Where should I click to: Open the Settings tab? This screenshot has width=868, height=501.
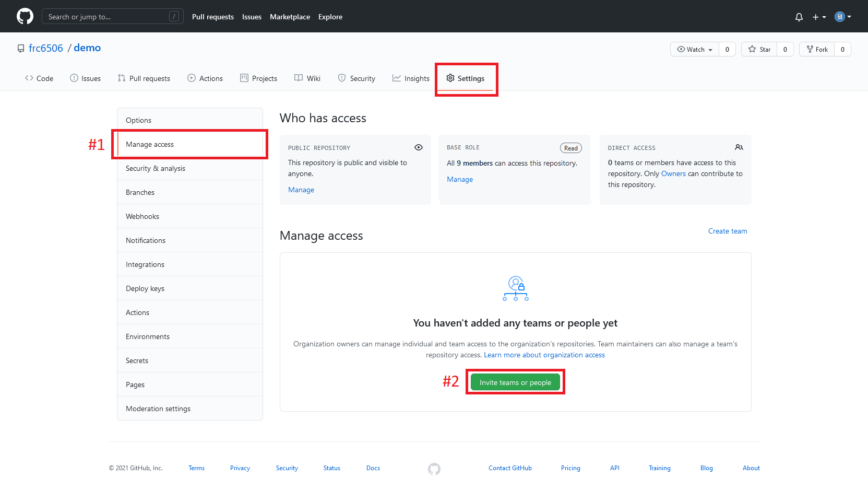465,78
